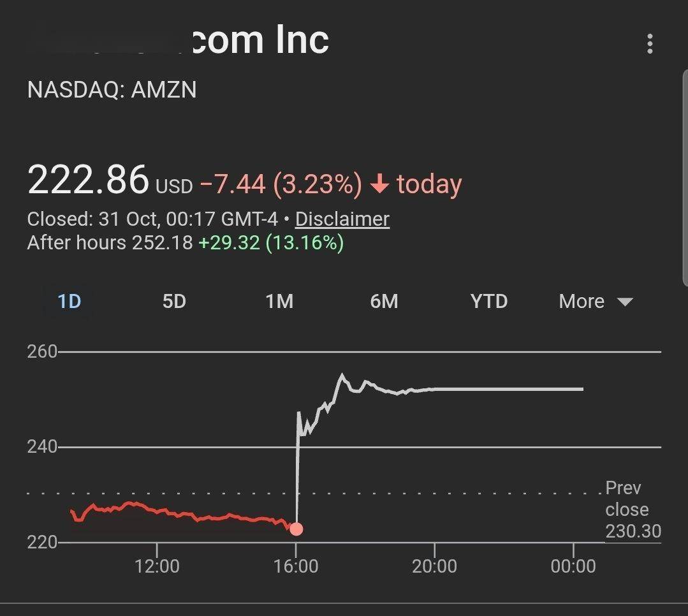Select the YTD range tab

489,301
